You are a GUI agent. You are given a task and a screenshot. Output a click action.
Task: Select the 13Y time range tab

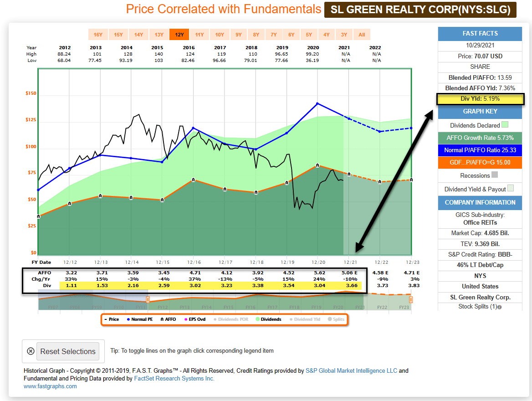(x=159, y=35)
